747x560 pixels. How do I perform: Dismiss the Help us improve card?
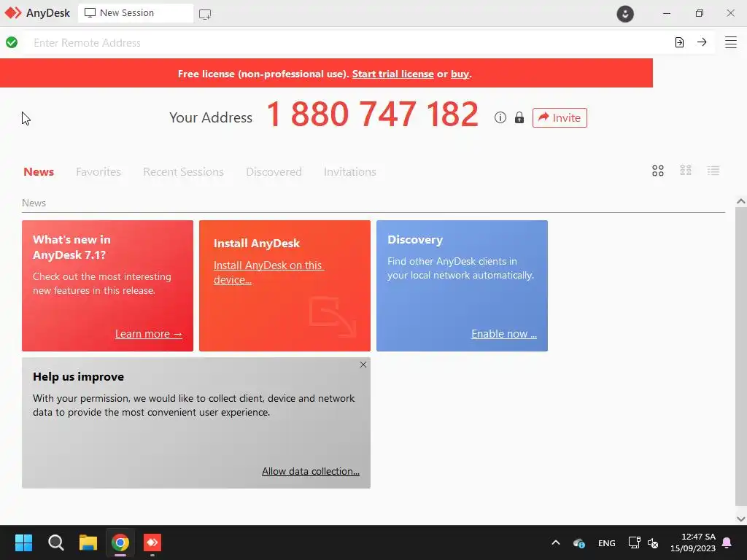[363, 365]
